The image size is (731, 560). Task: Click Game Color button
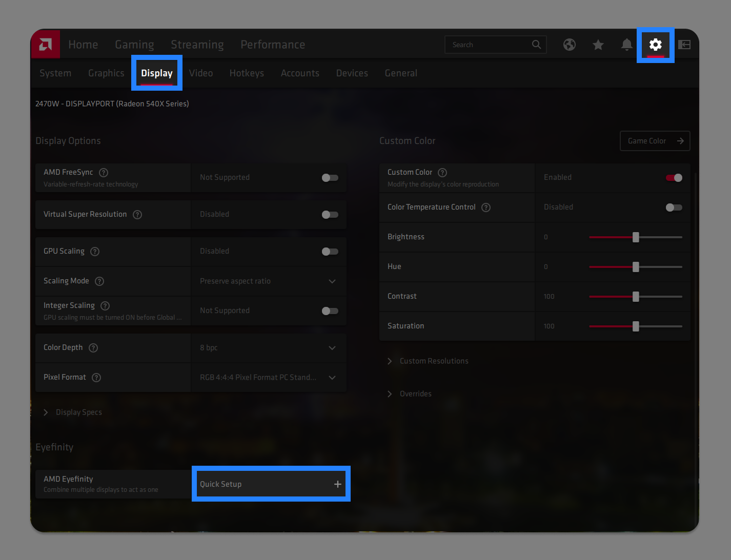click(x=655, y=141)
